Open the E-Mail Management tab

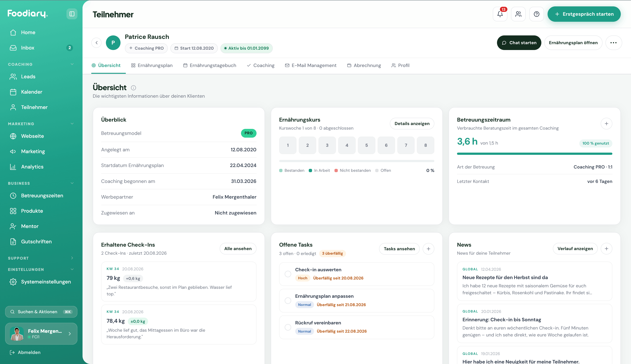click(311, 66)
